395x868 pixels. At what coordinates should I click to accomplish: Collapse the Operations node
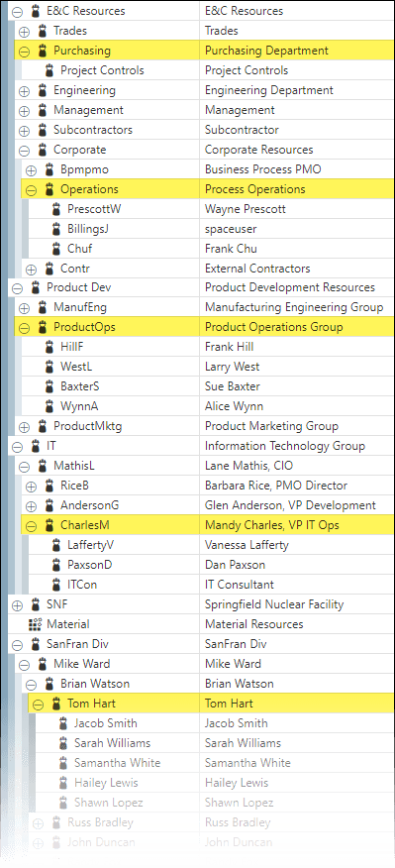point(31,190)
